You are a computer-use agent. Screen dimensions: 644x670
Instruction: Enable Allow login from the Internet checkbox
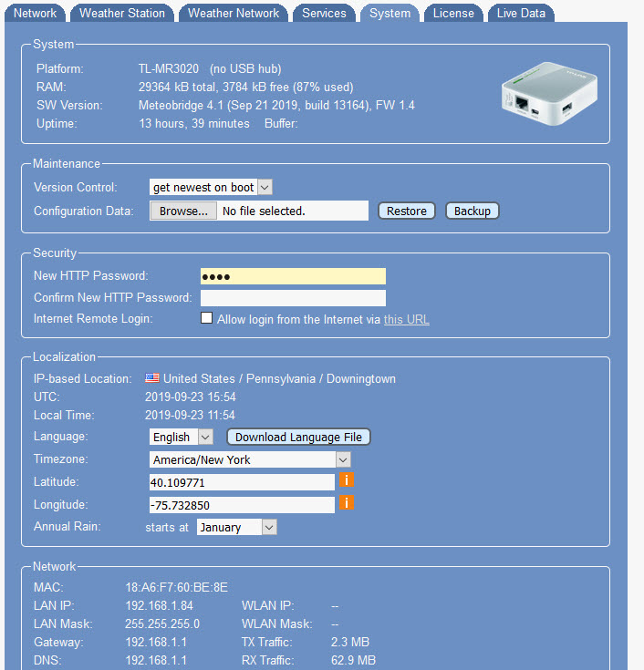tap(207, 318)
